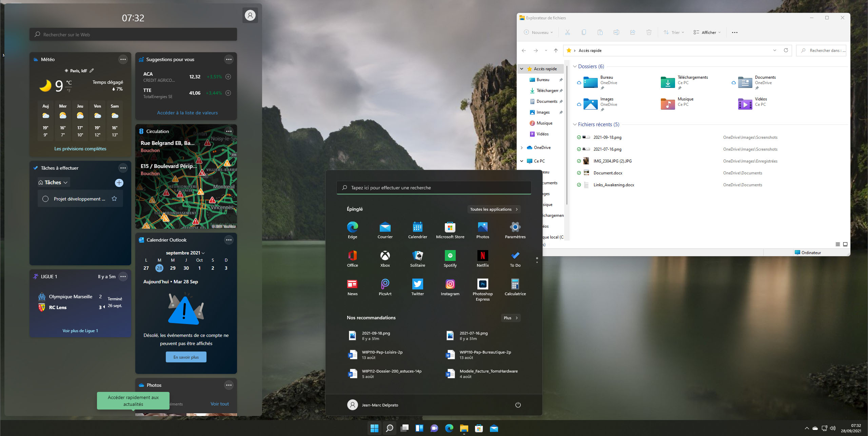Open the septembre 2021 month dropdown
Screen dimensions: 868x436
[185, 253]
